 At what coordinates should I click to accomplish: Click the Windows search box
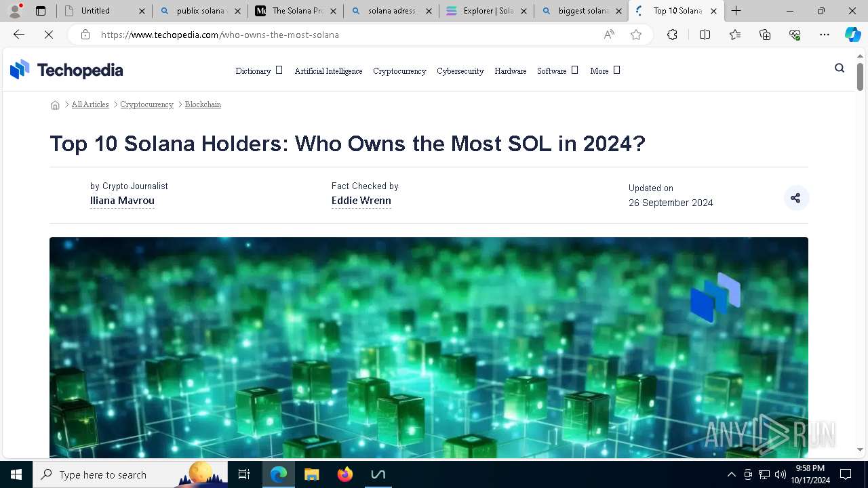click(130, 474)
